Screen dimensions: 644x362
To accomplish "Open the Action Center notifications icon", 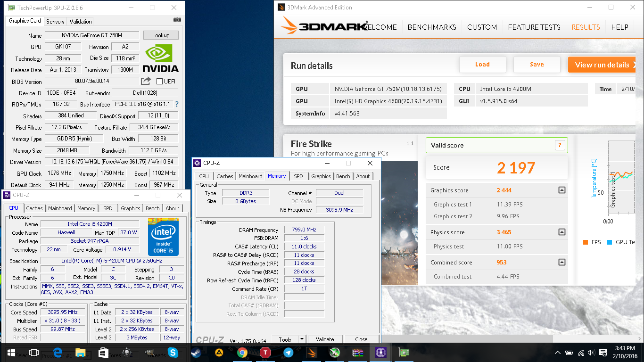I will point(603,353).
